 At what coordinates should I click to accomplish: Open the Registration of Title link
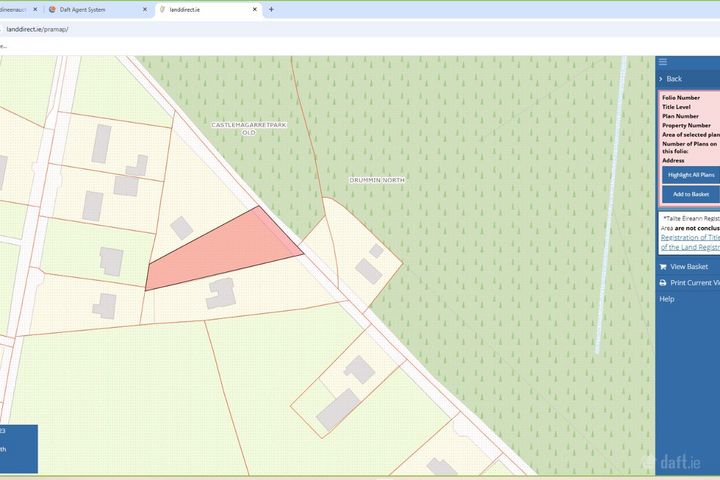coord(690,237)
